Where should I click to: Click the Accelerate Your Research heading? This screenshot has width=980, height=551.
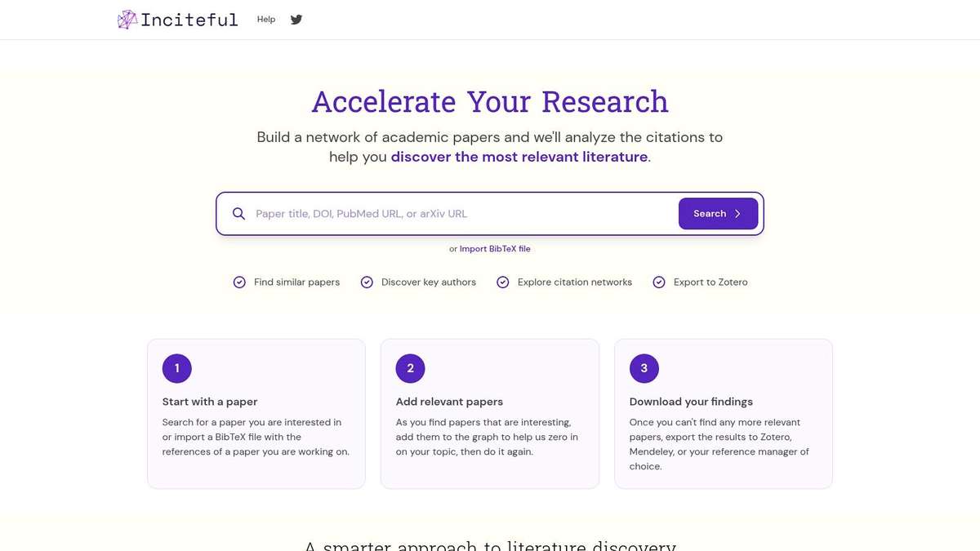(x=490, y=102)
